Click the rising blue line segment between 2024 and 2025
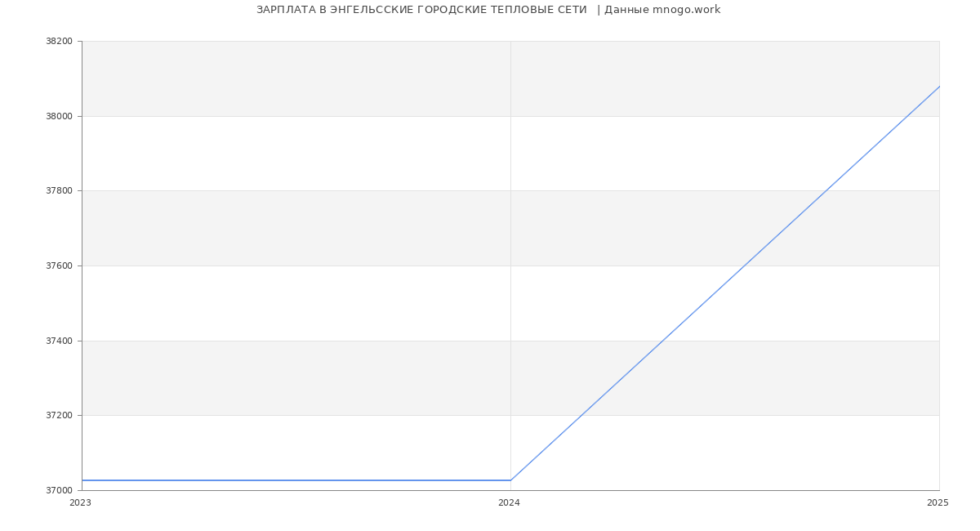 725,283
